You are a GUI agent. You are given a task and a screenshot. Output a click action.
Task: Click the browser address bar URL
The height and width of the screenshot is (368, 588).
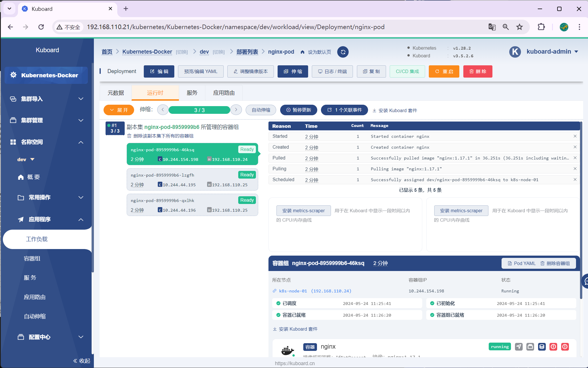click(x=236, y=27)
